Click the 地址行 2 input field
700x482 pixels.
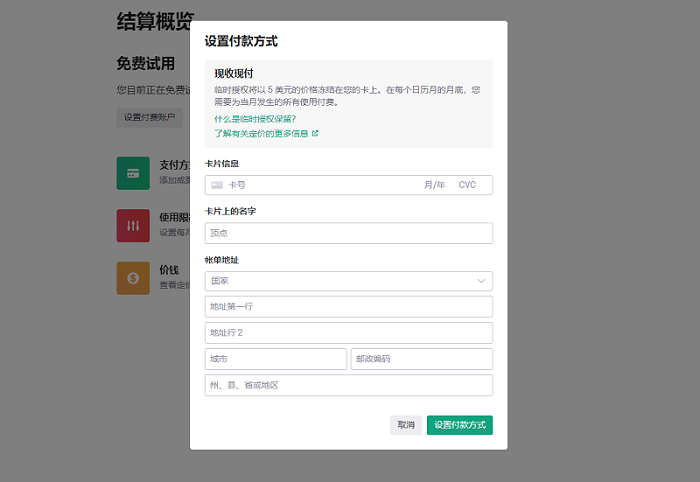349,333
